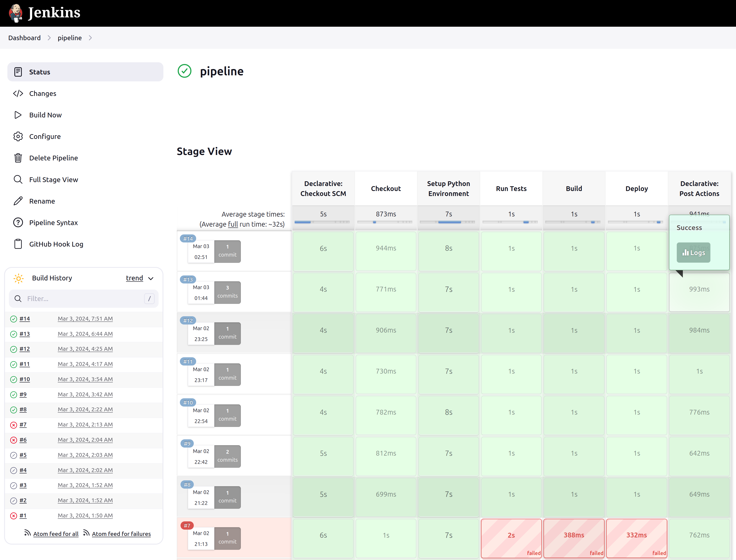Click the Build Now play icon
Viewport: 736px width, 560px height.
tap(18, 115)
